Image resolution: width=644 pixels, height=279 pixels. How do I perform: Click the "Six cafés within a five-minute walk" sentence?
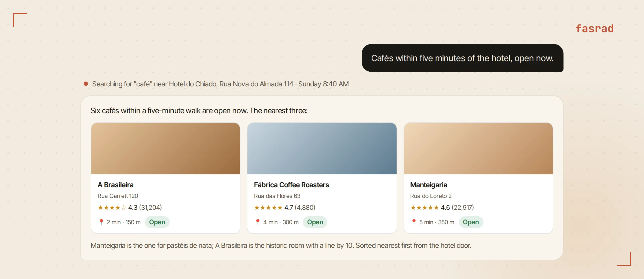(x=199, y=111)
